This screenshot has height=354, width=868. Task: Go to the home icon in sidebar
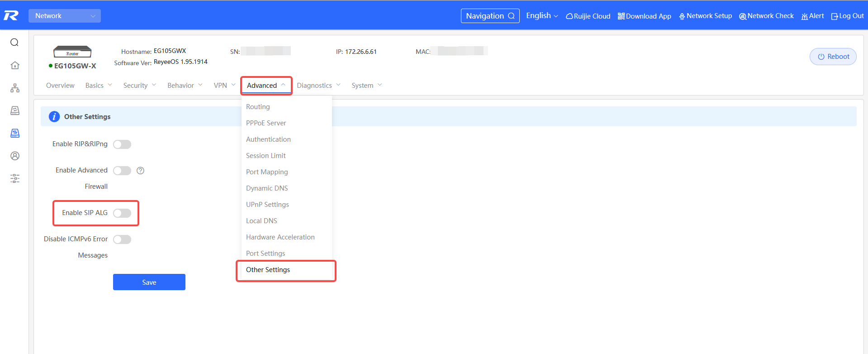[15, 65]
